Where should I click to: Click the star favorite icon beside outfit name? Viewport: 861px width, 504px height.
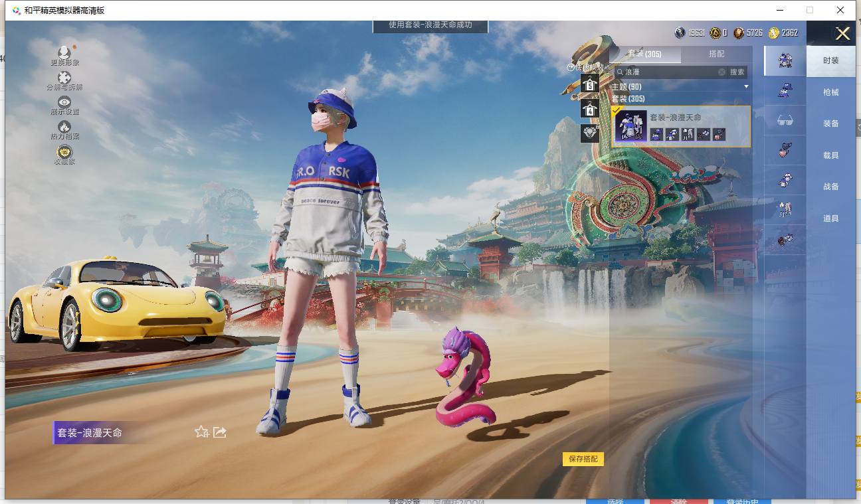(201, 432)
